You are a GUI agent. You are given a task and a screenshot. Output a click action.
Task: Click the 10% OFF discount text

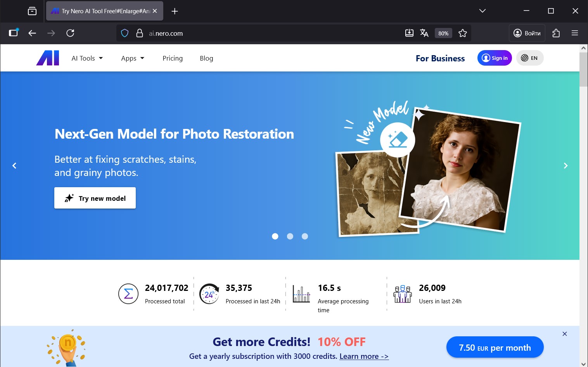(342, 342)
